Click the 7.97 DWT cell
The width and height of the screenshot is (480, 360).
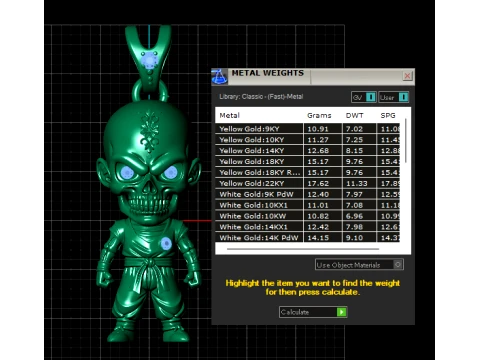click(x=359, y=194)
